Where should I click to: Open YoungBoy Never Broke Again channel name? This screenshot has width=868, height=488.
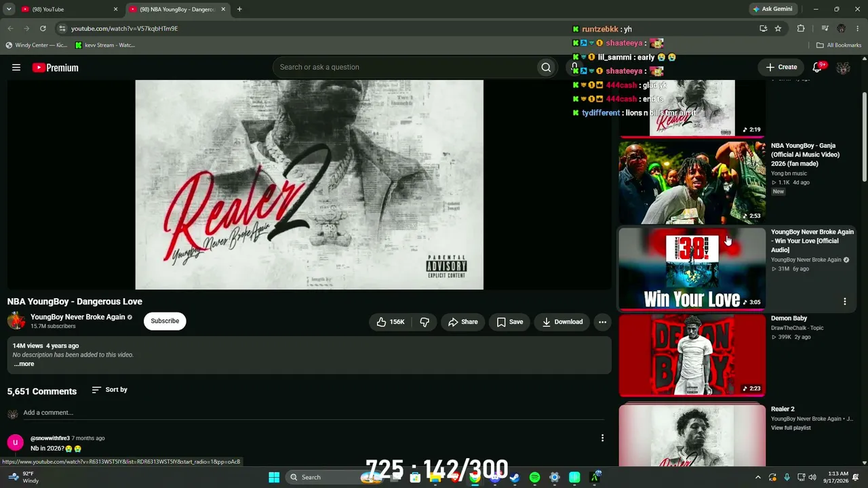pyautogui.click(x=77, y=317)
